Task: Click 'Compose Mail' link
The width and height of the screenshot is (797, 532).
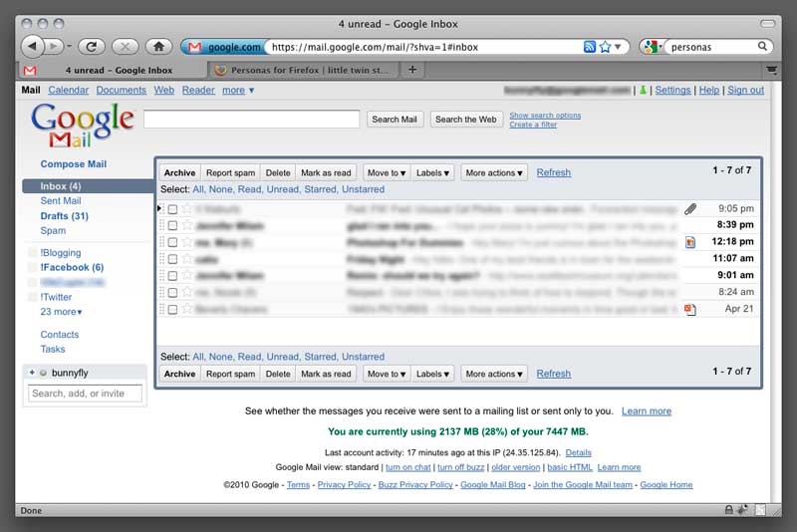Action: tap(73, 164)
